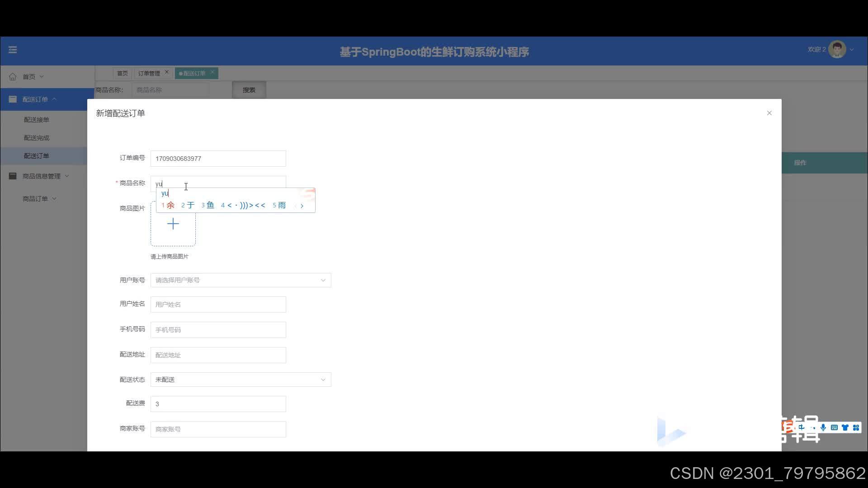
Task: Open the IME soft keyboard icon
Action: 834,427
